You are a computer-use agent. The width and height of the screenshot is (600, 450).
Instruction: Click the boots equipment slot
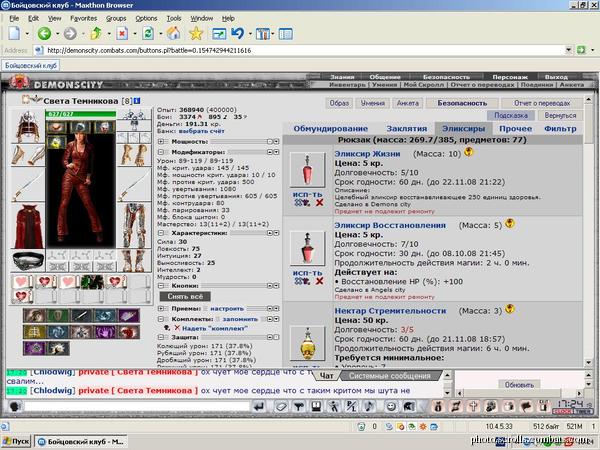tap(134, 261)
